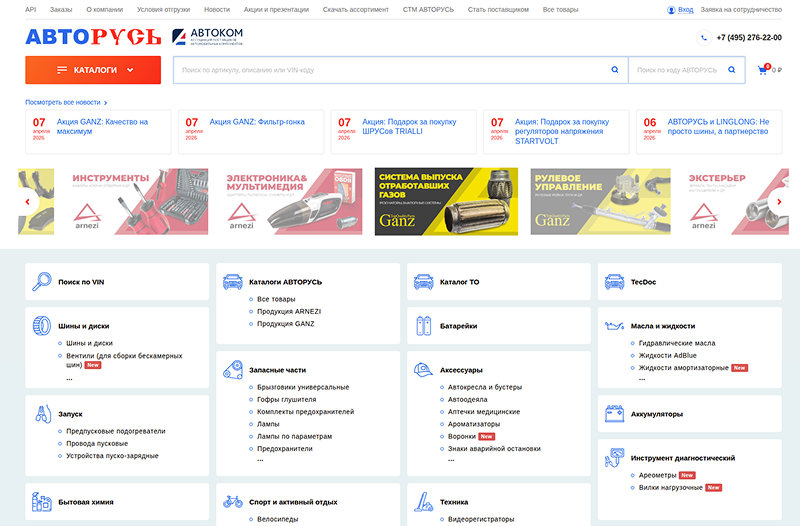The height and width of the screenshot is (526, 800).
Task: Click Посмотреть все новости link
Action: [63, 103]
